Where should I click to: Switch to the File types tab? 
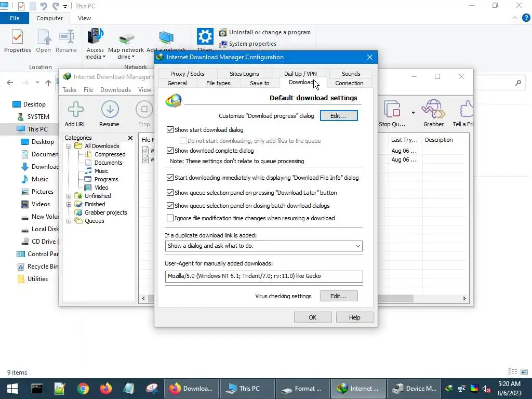click(218, 83)
